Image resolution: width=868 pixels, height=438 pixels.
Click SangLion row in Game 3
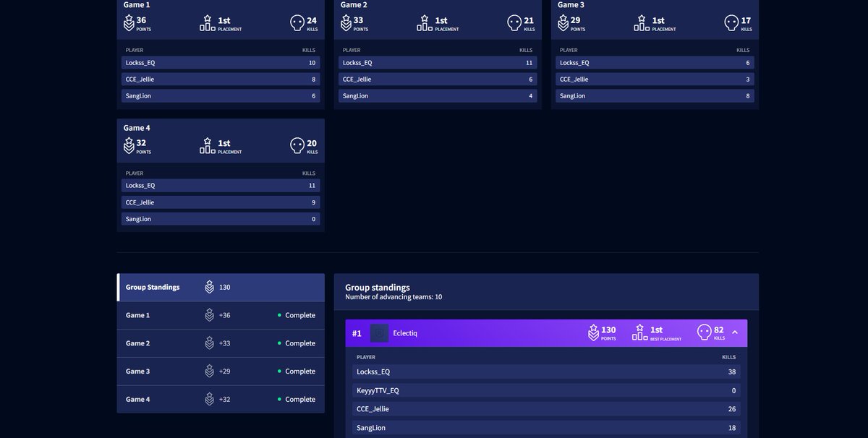(655, 96)
